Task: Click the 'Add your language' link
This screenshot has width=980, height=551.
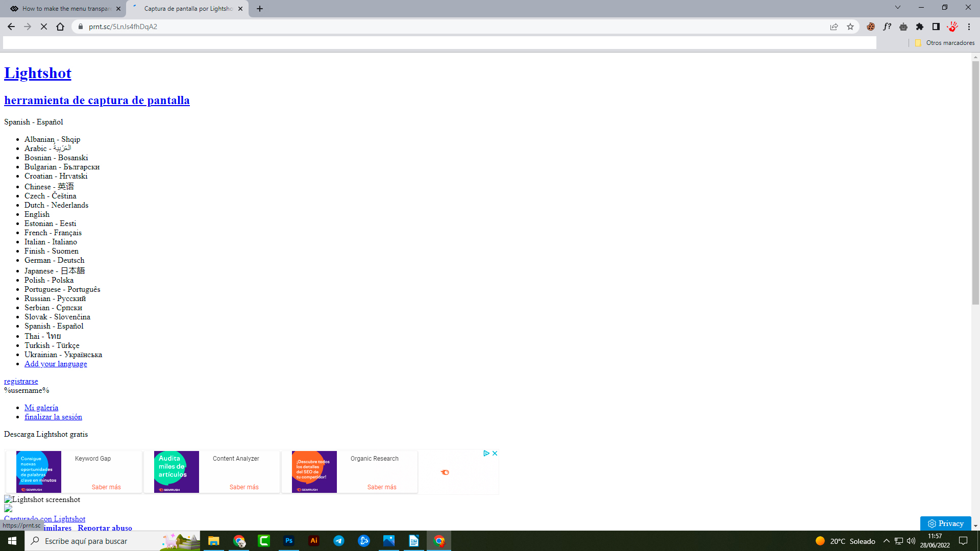Action: tap(56, 364)
